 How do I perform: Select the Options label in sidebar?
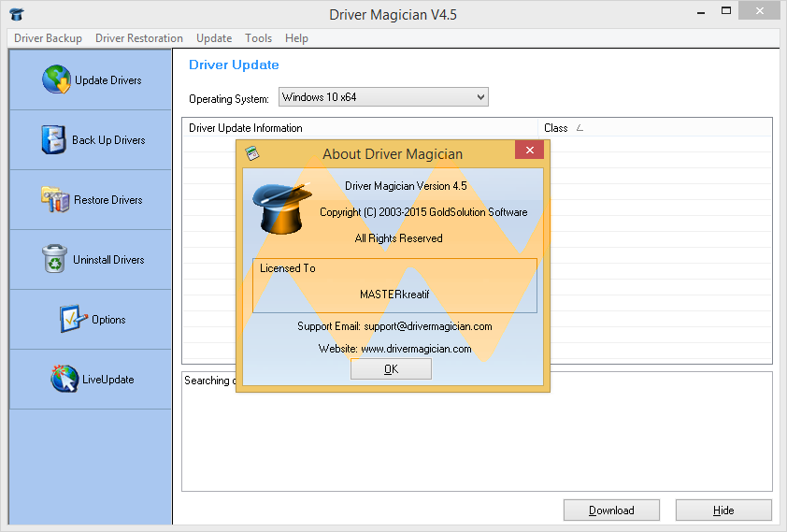click(108, 320)
